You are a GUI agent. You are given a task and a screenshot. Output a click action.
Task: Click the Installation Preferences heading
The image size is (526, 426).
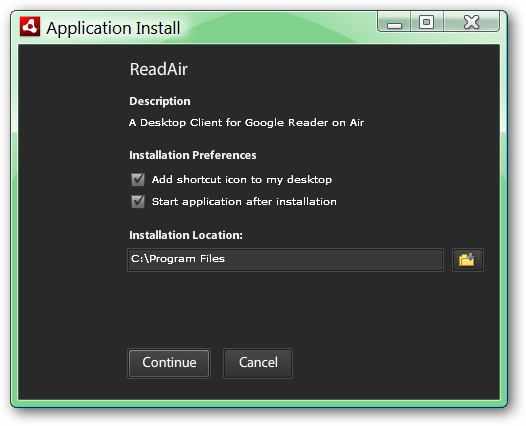coord(193,155)
